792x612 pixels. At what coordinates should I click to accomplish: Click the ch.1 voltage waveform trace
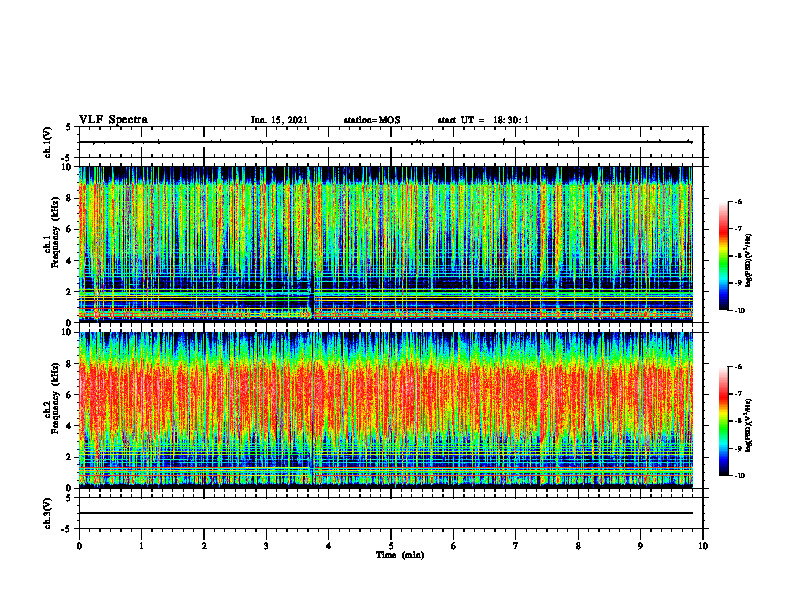pos(386,142)
